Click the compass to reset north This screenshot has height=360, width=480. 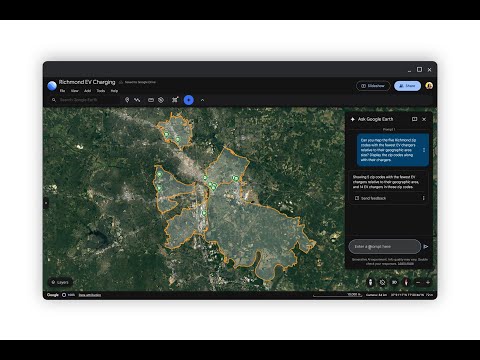tap(406, 282)
